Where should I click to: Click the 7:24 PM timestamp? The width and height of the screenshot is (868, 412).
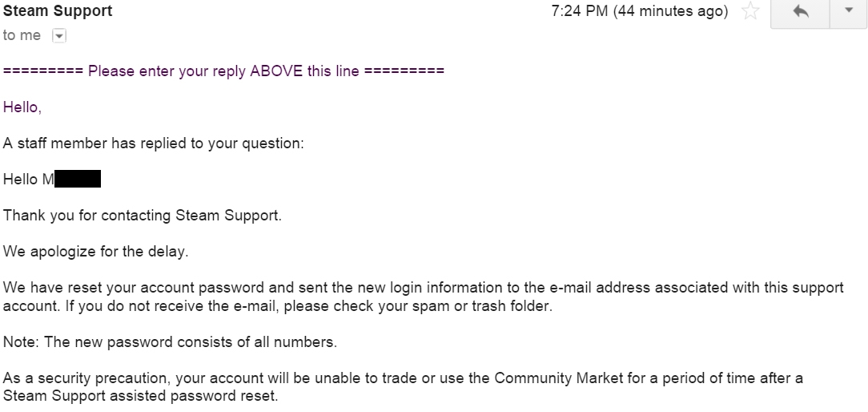tap(640, 12)
